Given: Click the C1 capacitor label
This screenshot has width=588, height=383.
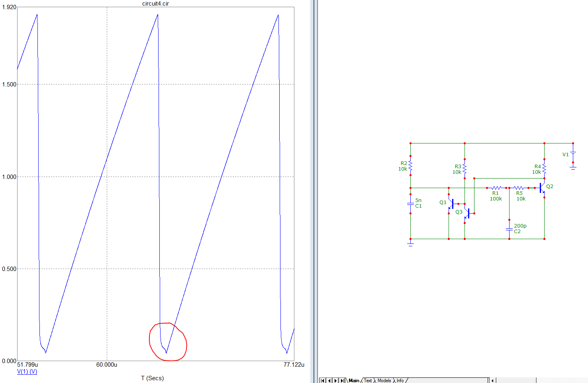Looking at the screenshot, I should [418, 206].
